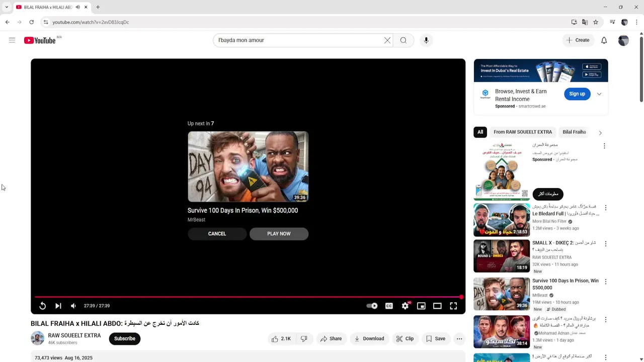The height and width of the screenshot is (362, 644).
Task: Show more filter chips arrow
Action: pos(600,133)
